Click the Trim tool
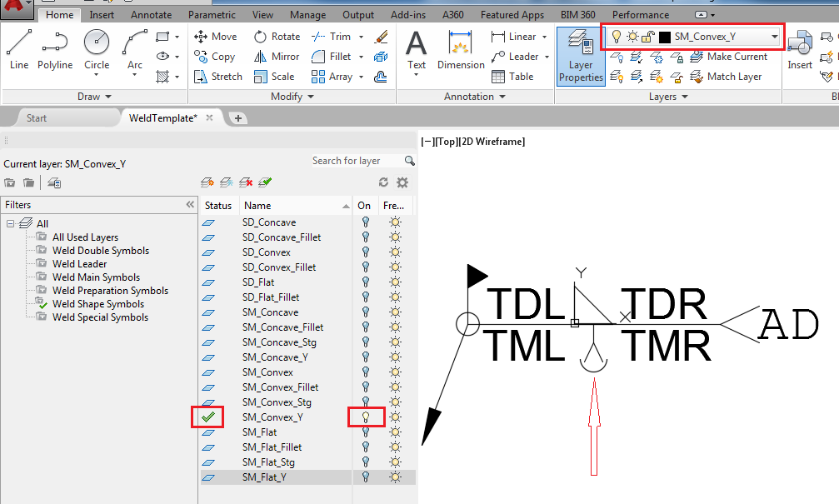Screen dimensions: 839x504 tap(332, 37)
